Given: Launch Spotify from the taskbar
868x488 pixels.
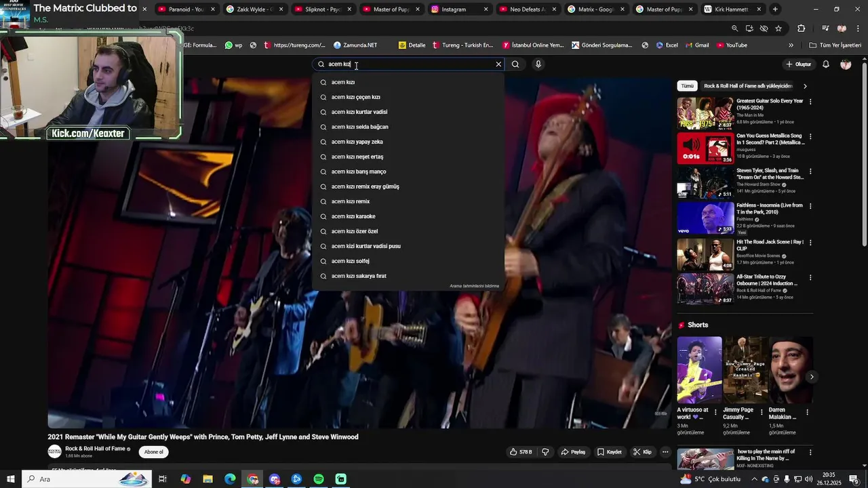Looking at the screenshot, I should (x=319, y=479).
